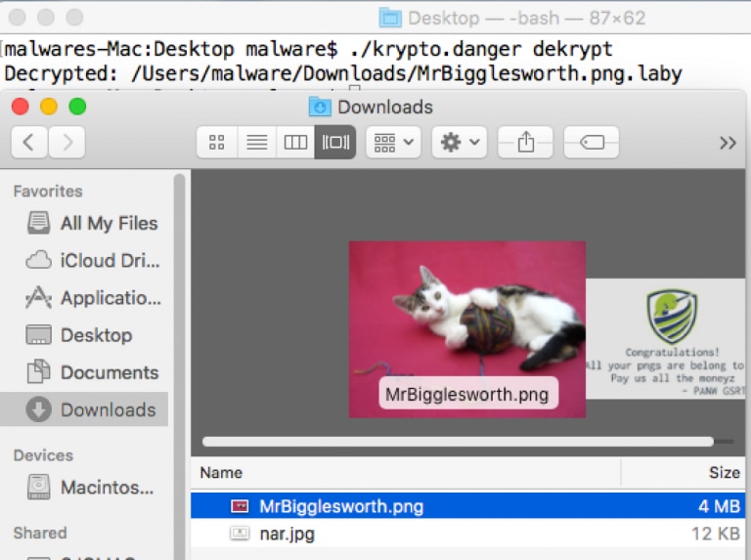The width and height of the screenshot is (751, 560).
Task: Select Downloads in Finder sidebar
Action: pos(84,409)
